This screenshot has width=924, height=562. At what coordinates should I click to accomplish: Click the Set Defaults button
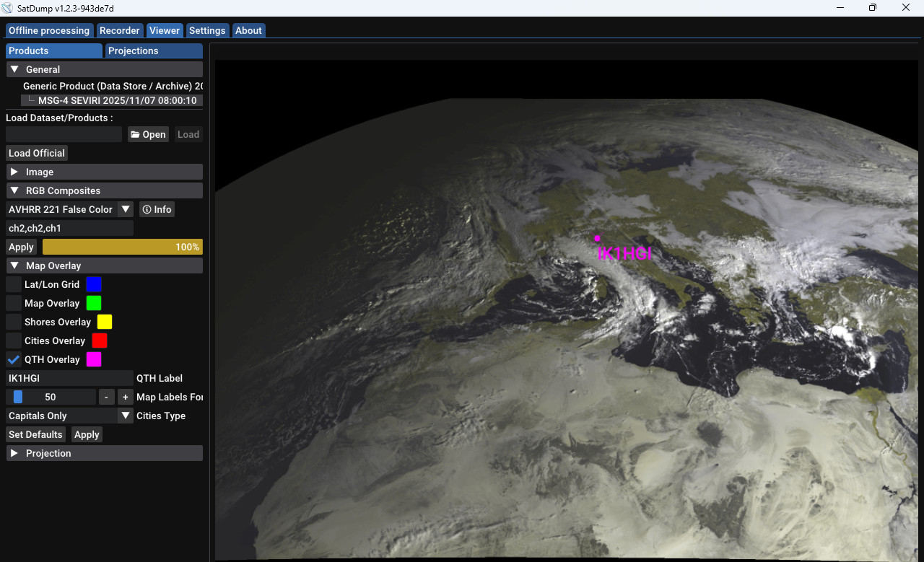[x=35, y=434]
